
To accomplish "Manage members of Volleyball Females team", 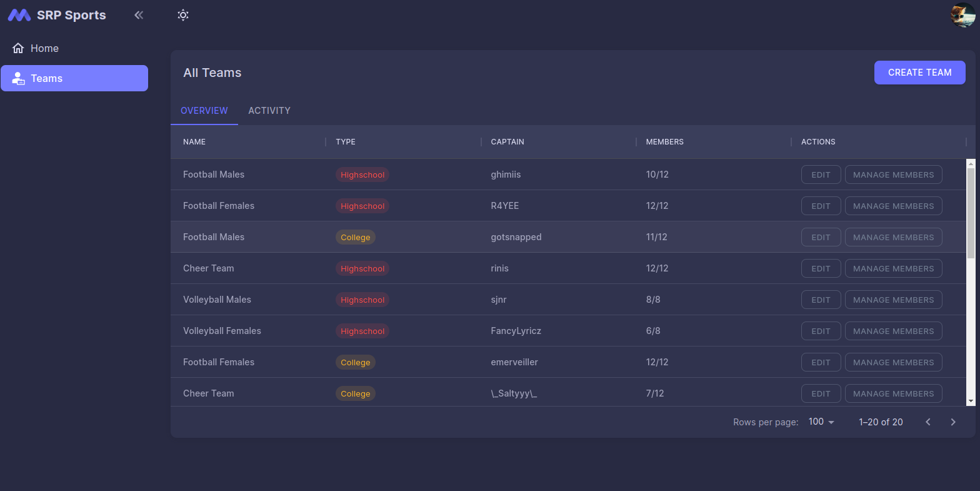I will click(893, 332).
